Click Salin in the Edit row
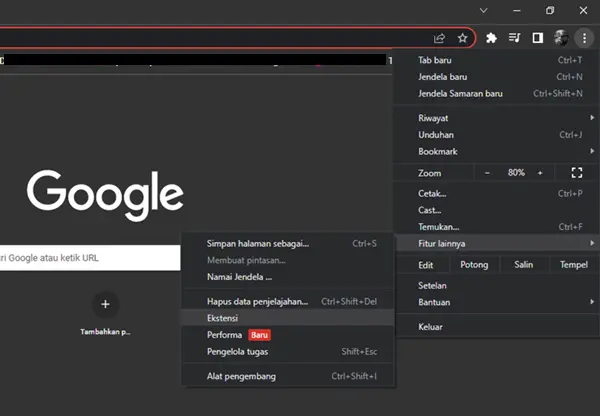The image size is (600, 416). pos(523,265)
